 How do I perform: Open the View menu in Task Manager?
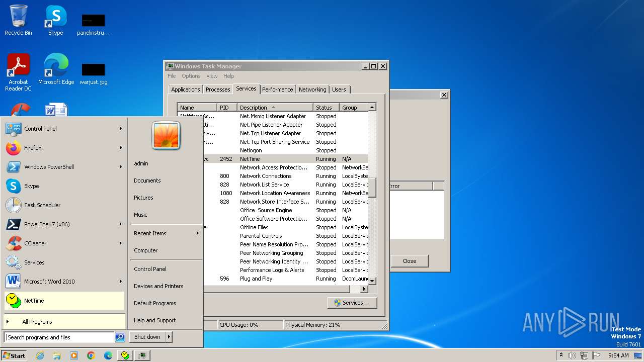click(x=212, y=76)
